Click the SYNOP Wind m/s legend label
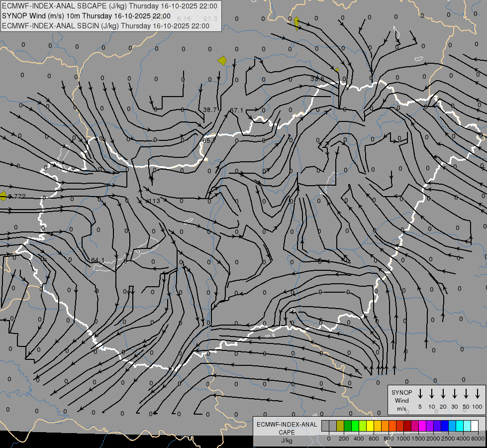The height and width of the screenshot is (448, 487). click(x=401, y=400)
